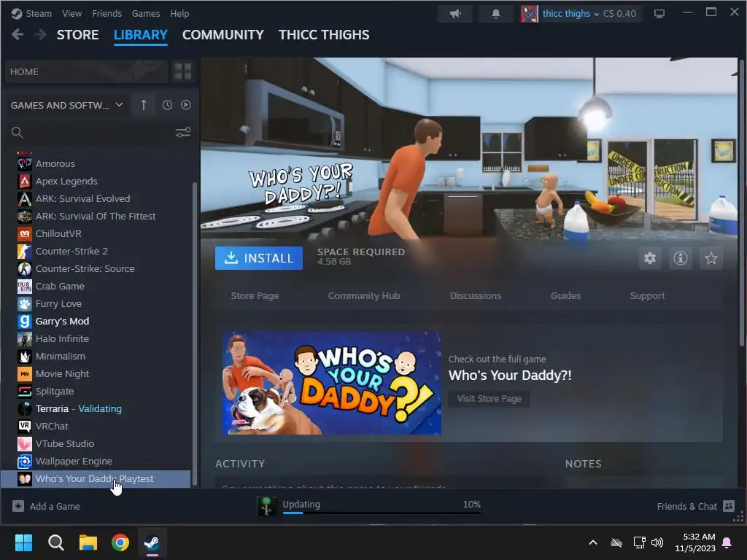Expand the Games and Software dropdown
747x560 pixels.
click(x=66, y=105)
